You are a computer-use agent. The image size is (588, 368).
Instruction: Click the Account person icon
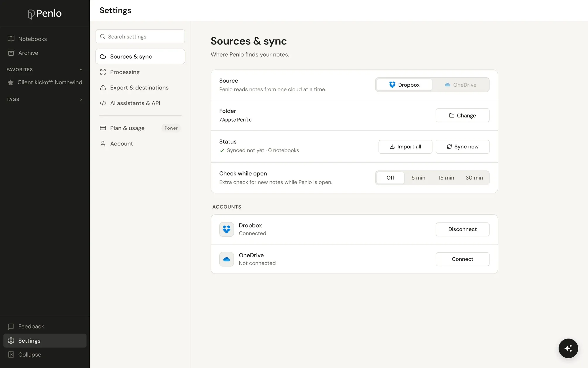click(x=103, y=144)
